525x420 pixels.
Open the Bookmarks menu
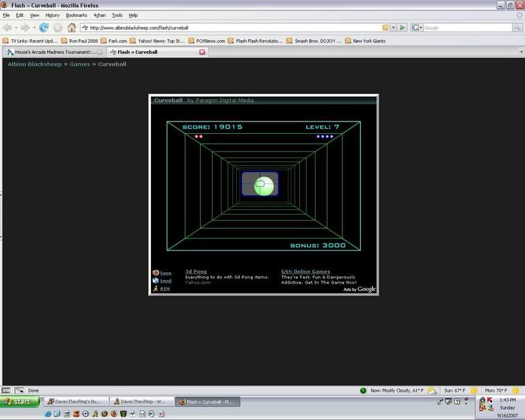[x=76, y=15]
